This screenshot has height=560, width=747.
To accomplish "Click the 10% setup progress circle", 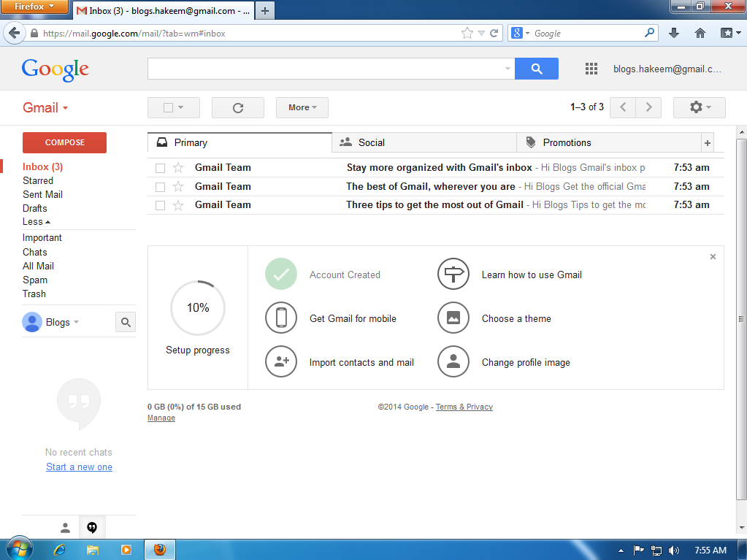I will tap(198, 307).
